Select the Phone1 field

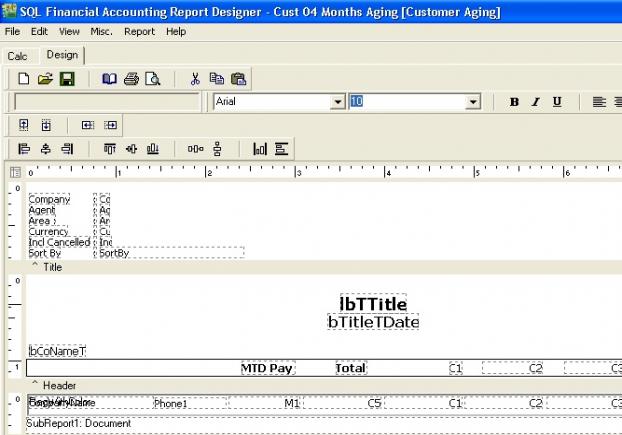(x=190, y=403)
